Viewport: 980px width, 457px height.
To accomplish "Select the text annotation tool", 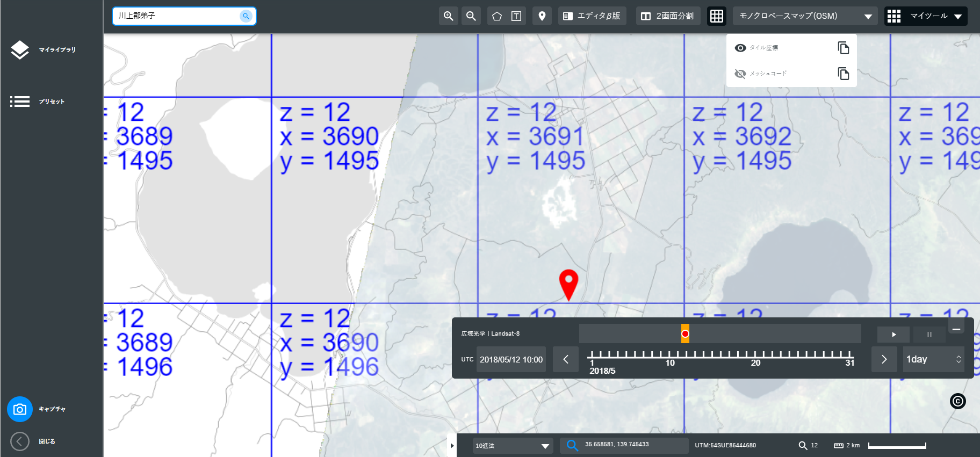I will tap(516, 16).
